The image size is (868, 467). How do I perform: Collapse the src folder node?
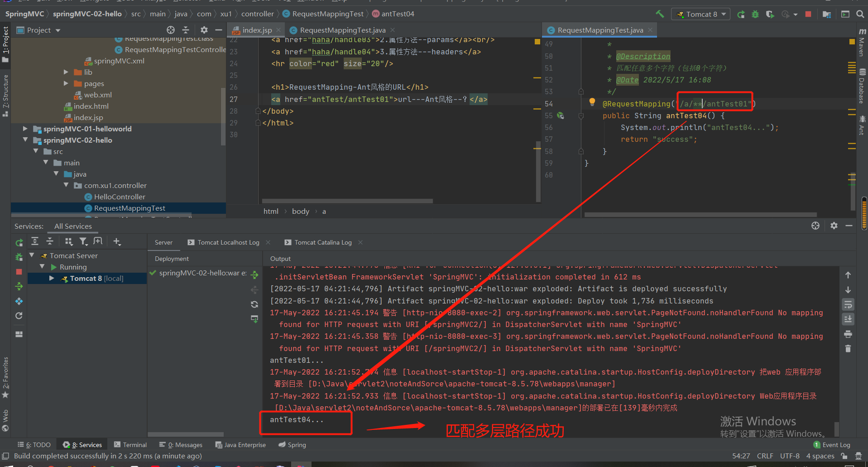(x=36, y=151)
